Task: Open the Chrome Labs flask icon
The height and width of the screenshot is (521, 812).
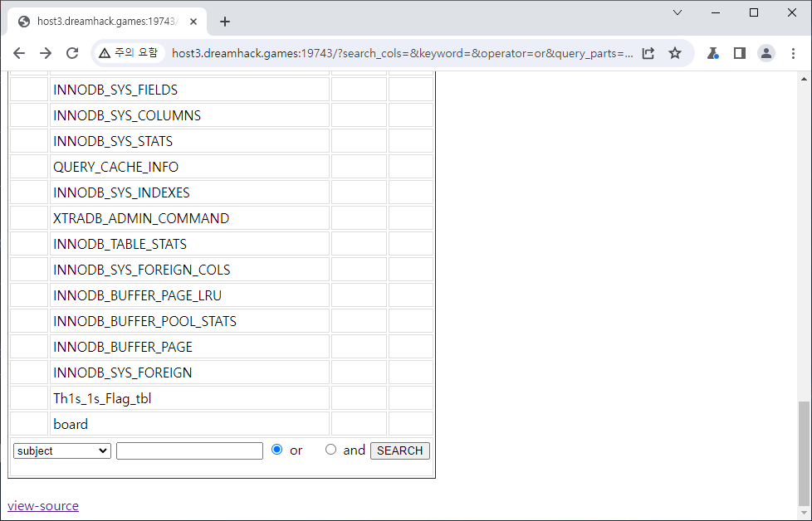Action: coord(712,53)
